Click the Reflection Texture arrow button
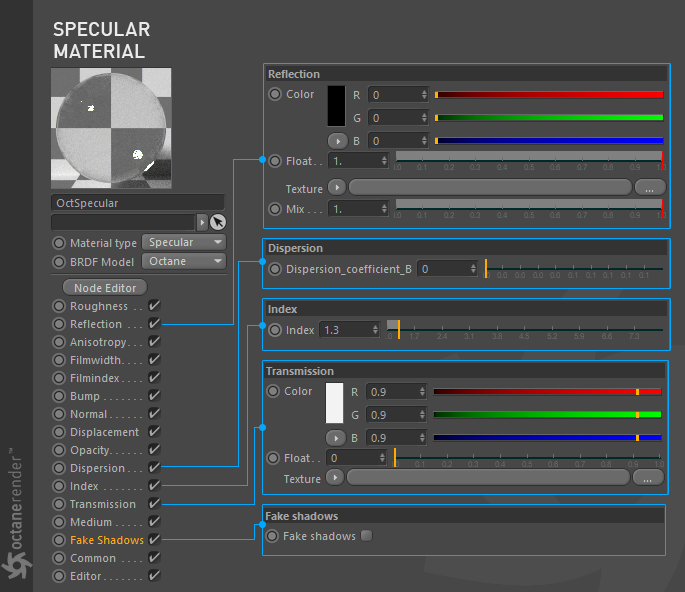 pyautogui.click(x=337, y=187)
